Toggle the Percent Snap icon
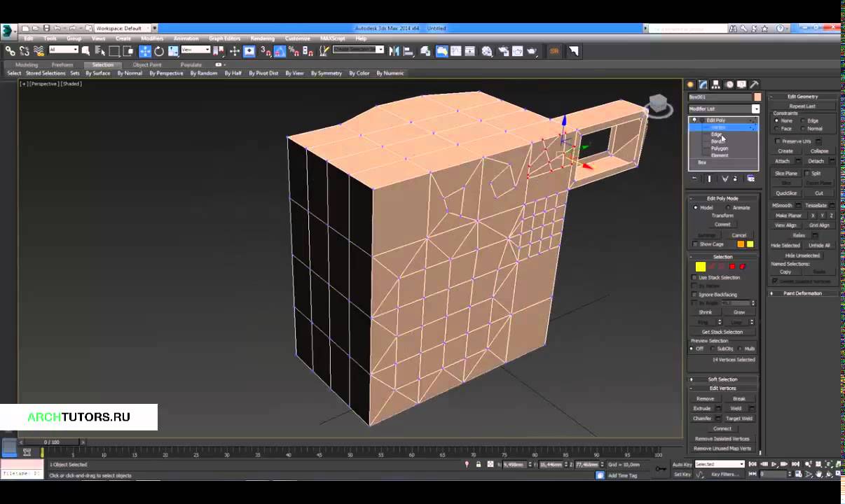This screenshot has width=845, height=504. point(294,51)
